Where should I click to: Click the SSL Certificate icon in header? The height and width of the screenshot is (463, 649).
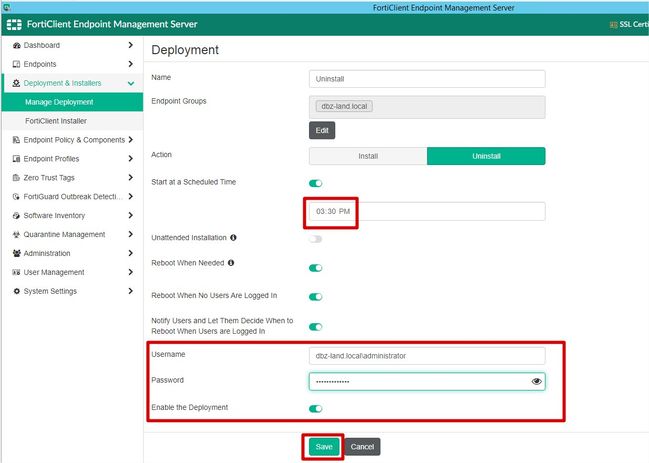point(613,25)
